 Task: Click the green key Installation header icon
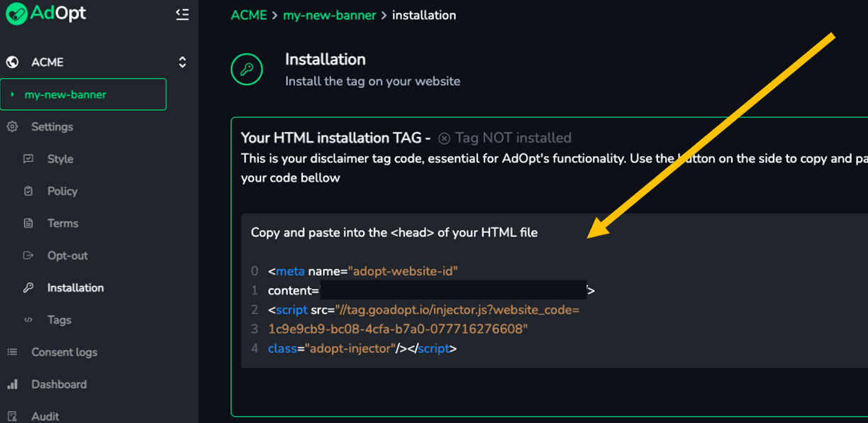coord(247,70)
